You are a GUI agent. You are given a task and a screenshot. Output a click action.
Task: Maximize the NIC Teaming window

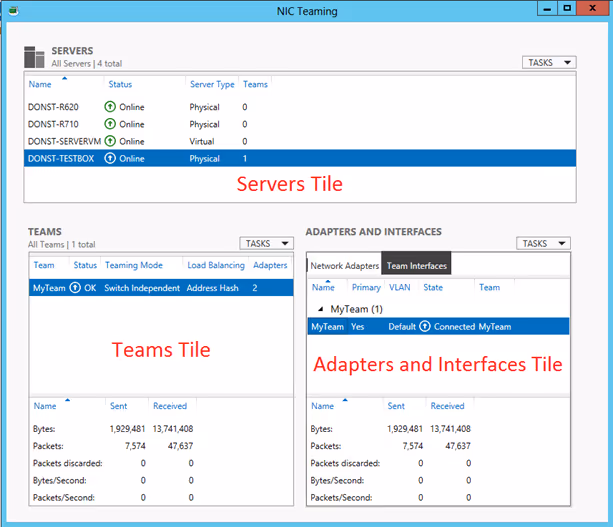point(566,9)
